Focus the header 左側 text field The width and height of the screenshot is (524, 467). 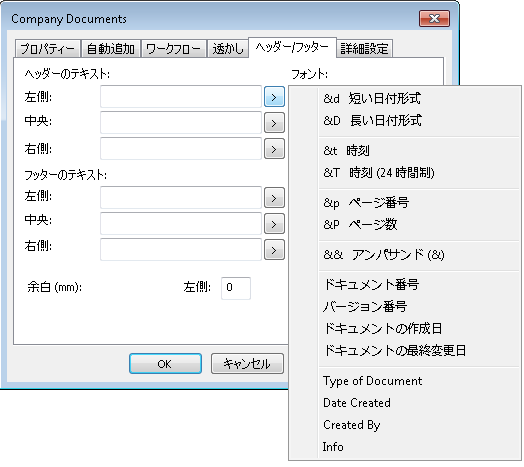pos(181,97)
